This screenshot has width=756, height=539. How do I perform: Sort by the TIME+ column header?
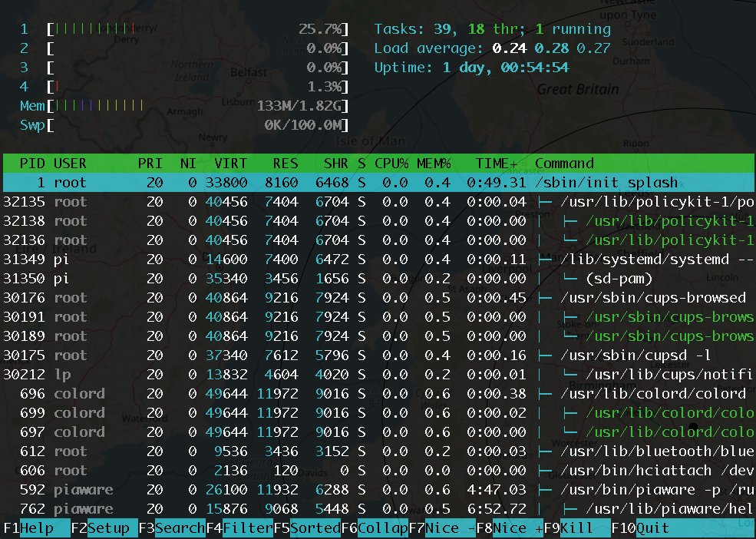(497, 164)
